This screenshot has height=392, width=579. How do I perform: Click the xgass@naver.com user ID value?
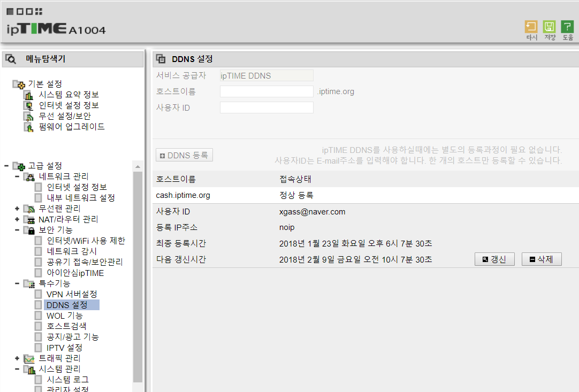312,212
